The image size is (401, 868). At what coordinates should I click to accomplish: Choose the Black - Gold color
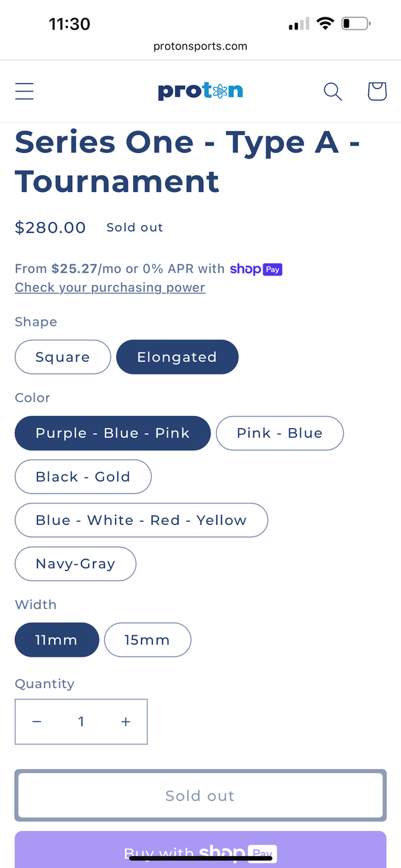[83, 477]
